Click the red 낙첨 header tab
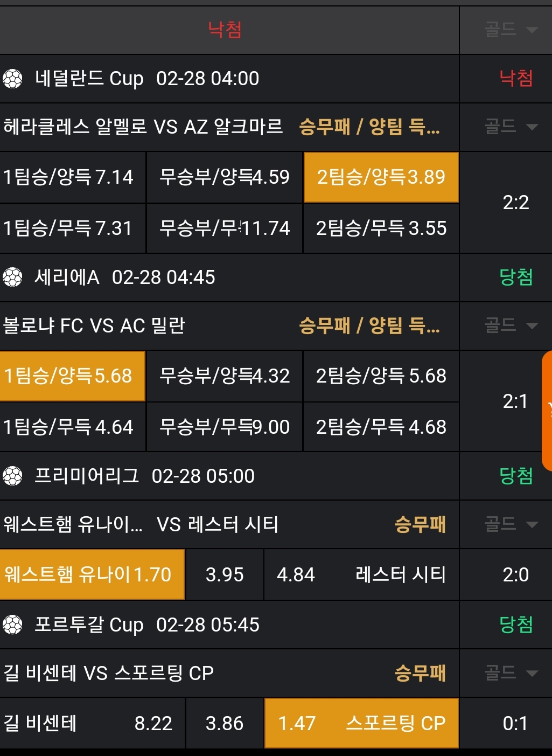The image size is (552, 756). pyautogui.click(x=225, y=30)
